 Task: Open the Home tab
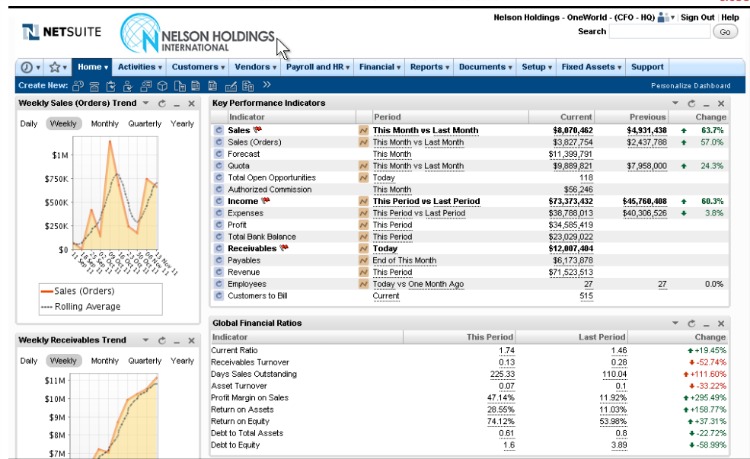point(92,67)
